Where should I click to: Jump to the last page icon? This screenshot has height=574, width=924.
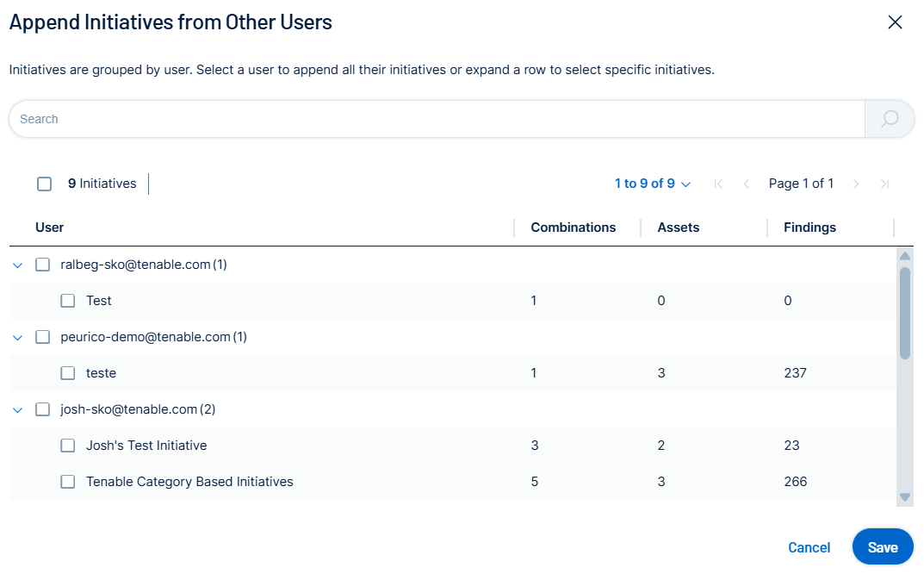(x=884, y=184)
